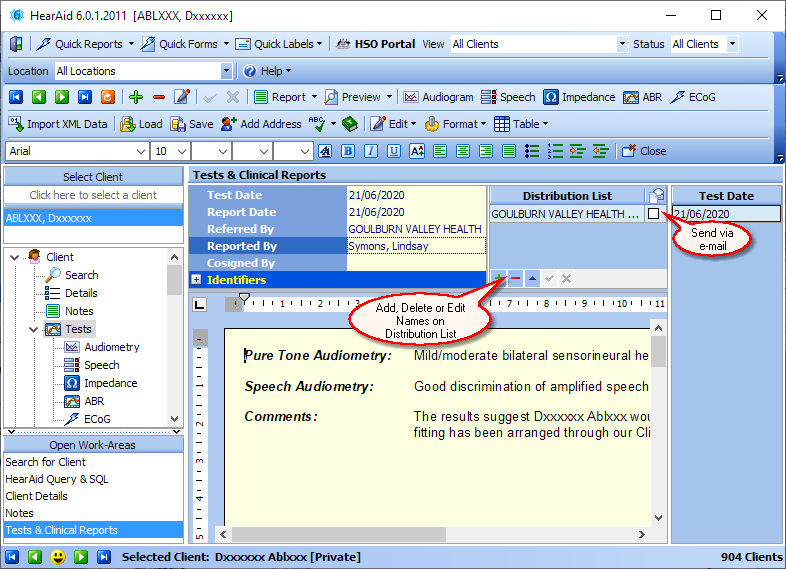Image resolution: width=786 pixels, height=569 pixels.
Task: Open the Audiogram view
Action: pos(439,97)
